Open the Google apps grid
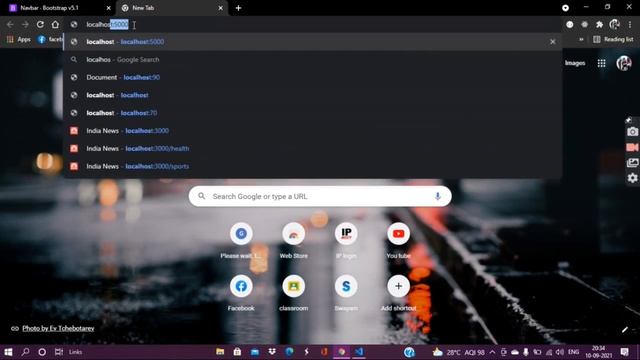The width and height of the screenshot is (640, 360). pos(601,63)
